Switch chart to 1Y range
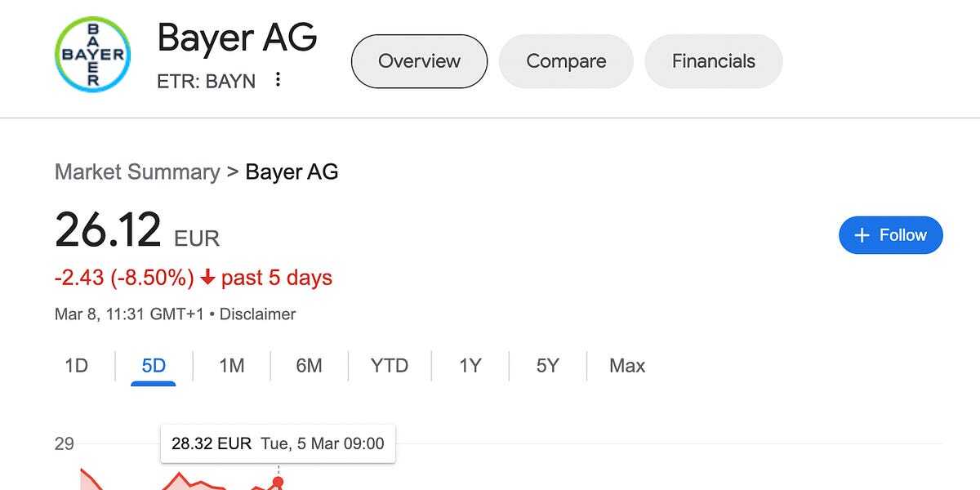Viewport: 980px width, 490px height. (470, 366)
